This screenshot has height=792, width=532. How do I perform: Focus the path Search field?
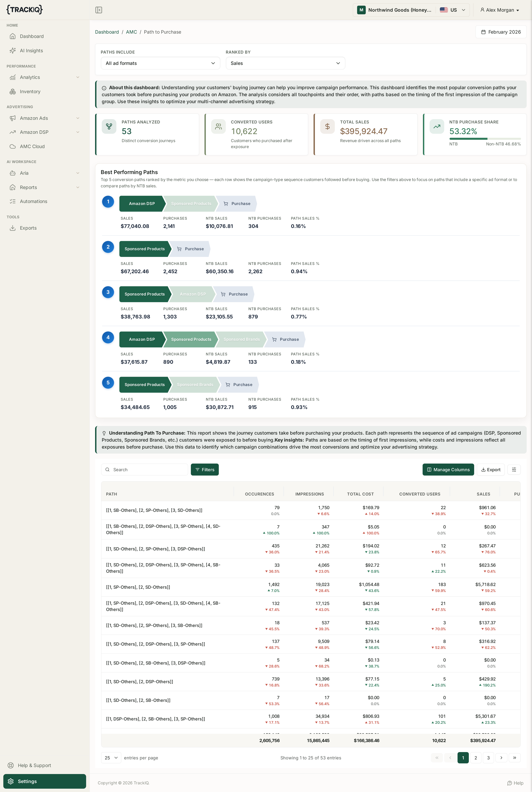[x=144, y=470]
